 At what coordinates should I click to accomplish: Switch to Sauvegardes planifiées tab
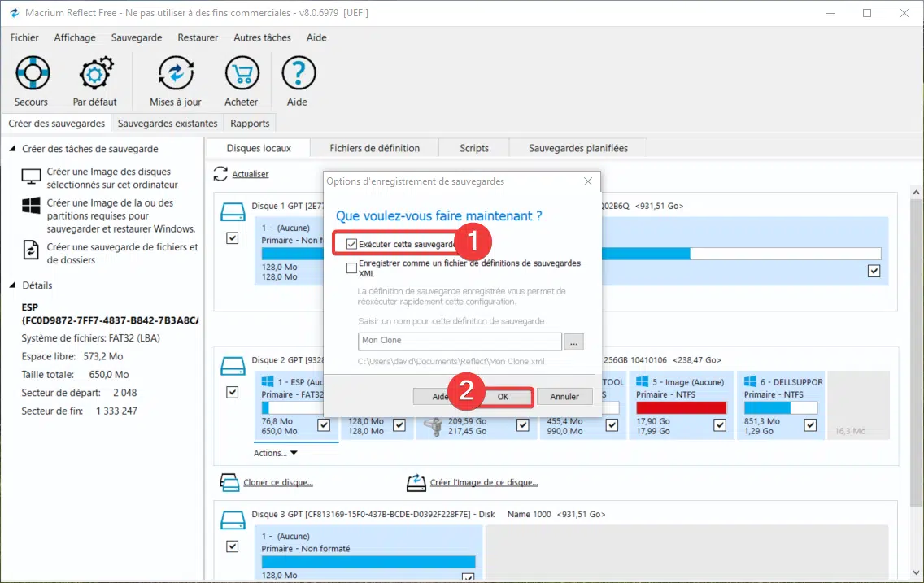578,148
